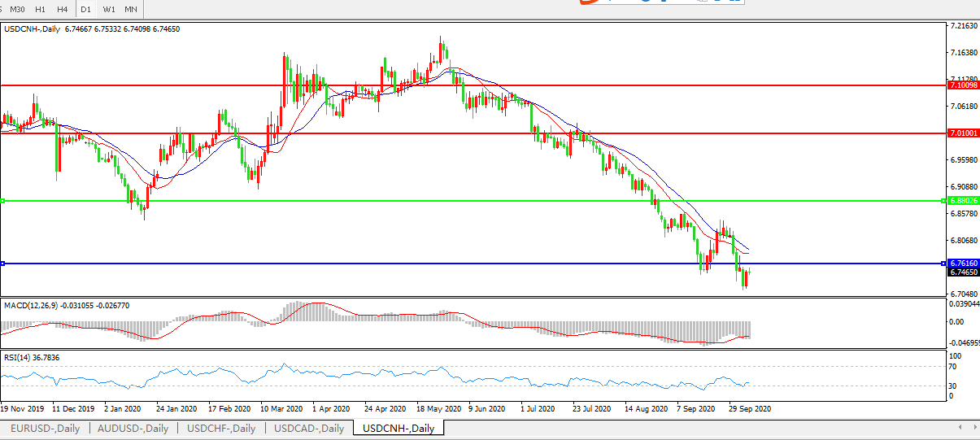Click the red 7.01001 price label

pos(963,133)
